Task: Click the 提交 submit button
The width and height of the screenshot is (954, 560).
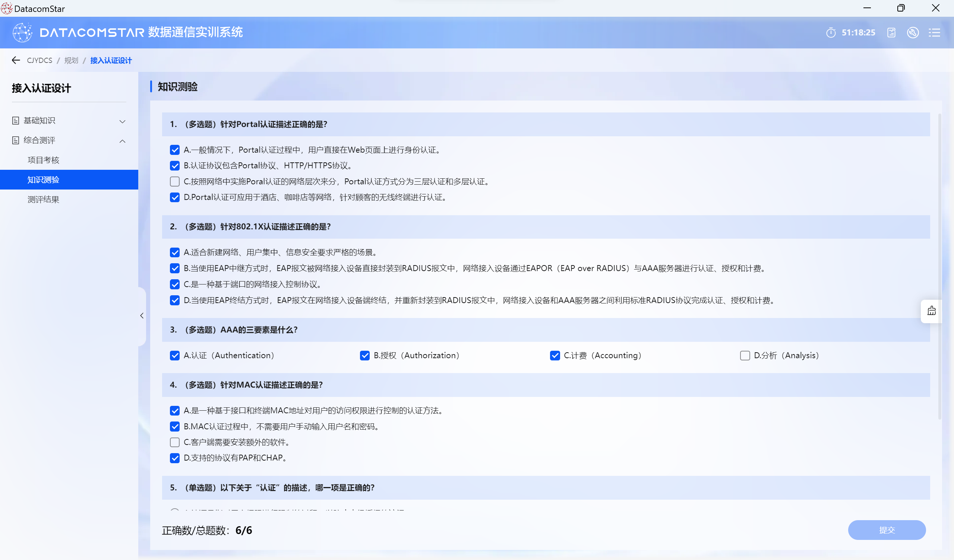Action: (887, 530)
